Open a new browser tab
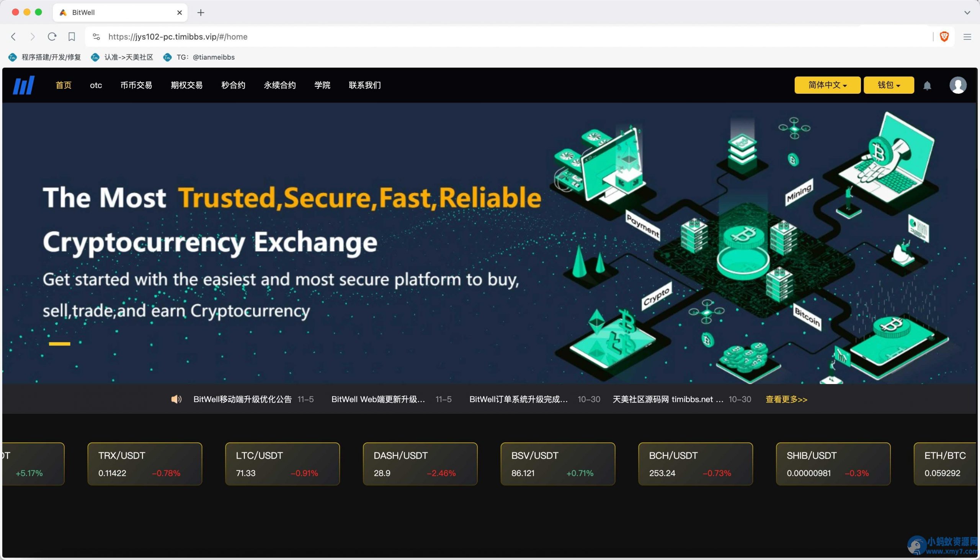 click(201, 12)
